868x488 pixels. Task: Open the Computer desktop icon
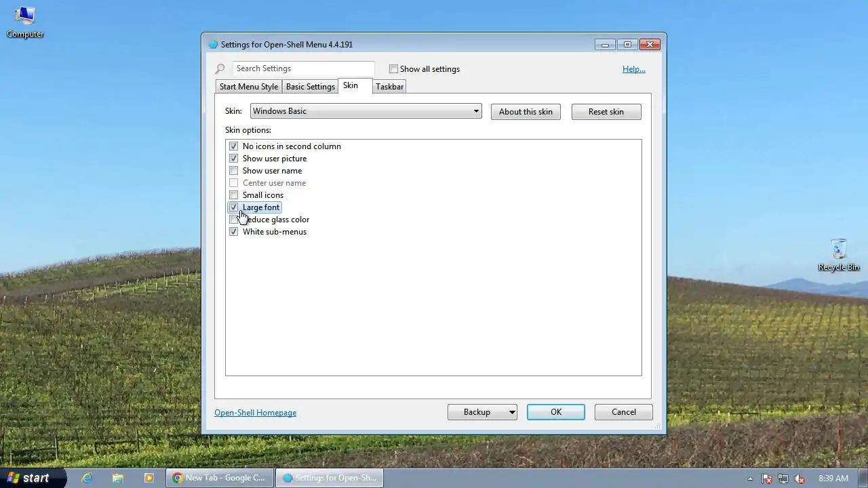[25, 22]
